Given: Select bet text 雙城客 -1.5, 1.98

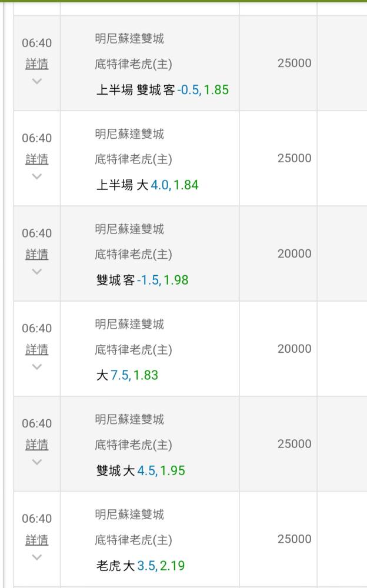Looking at the screenshot, I should [142, 280].
